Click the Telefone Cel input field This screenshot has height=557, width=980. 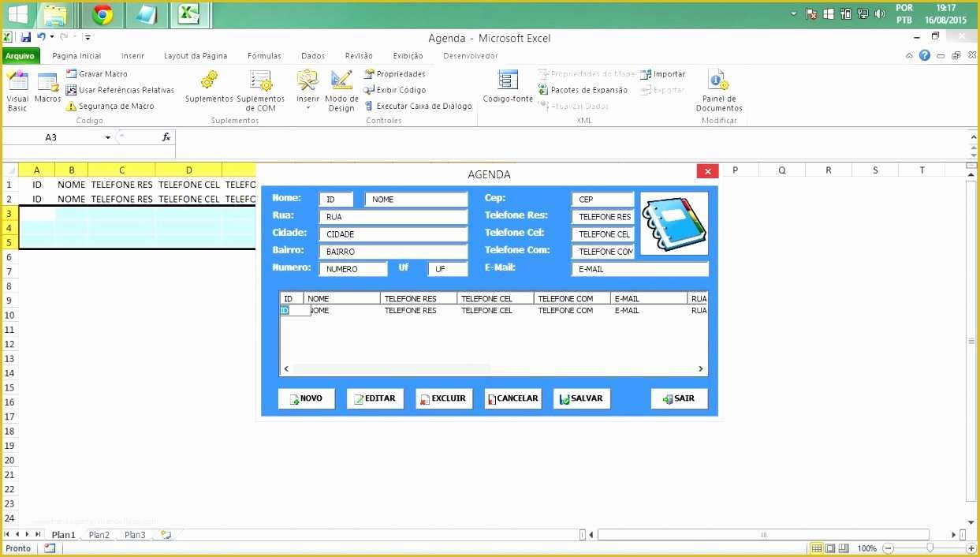(602, 234)
